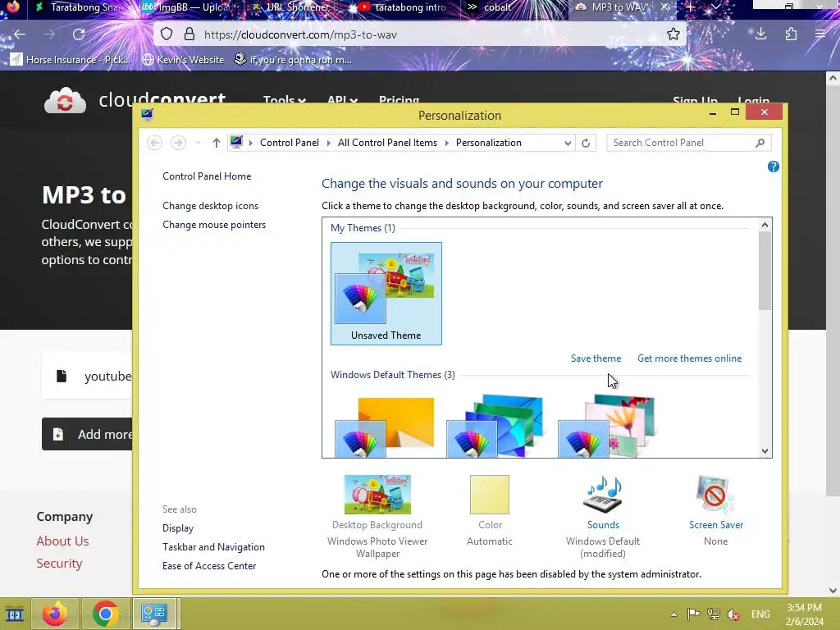
Task: List all Firefox tabs dropdown
Action: [x=715, y=7]
